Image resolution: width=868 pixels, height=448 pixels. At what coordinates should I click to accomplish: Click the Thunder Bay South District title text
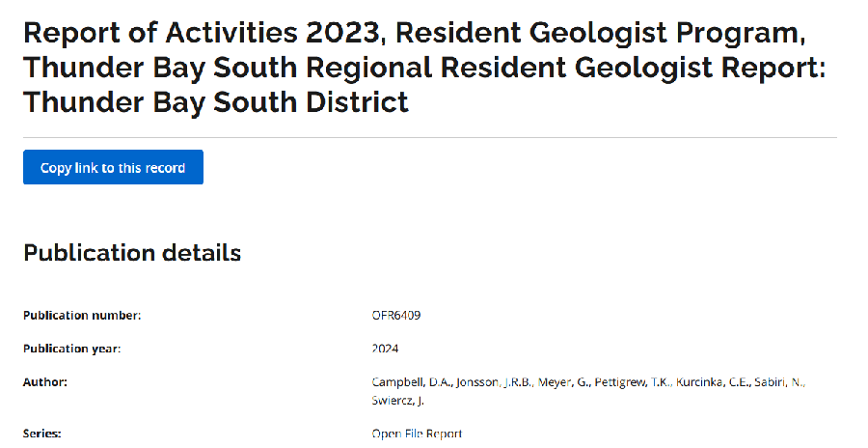click(216, 100)
